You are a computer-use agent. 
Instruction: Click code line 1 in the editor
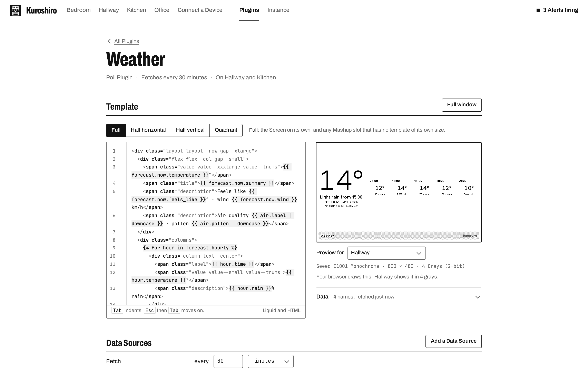[194, 151]
